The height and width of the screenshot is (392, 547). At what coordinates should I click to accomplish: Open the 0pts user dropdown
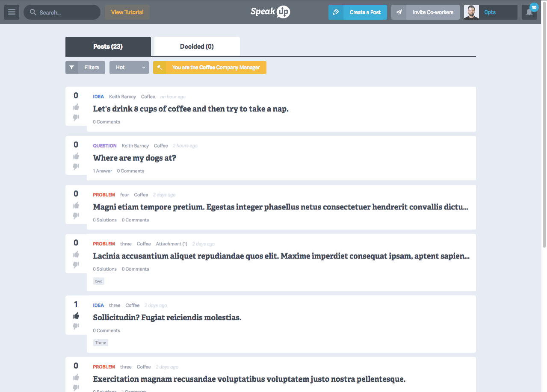pyautogui.click(x=498, y=12)
